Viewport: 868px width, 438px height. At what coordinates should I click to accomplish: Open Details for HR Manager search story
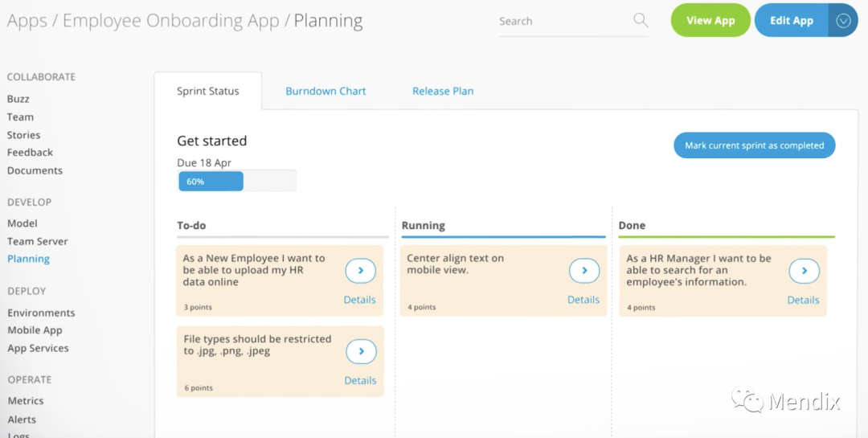click(803, 300)
